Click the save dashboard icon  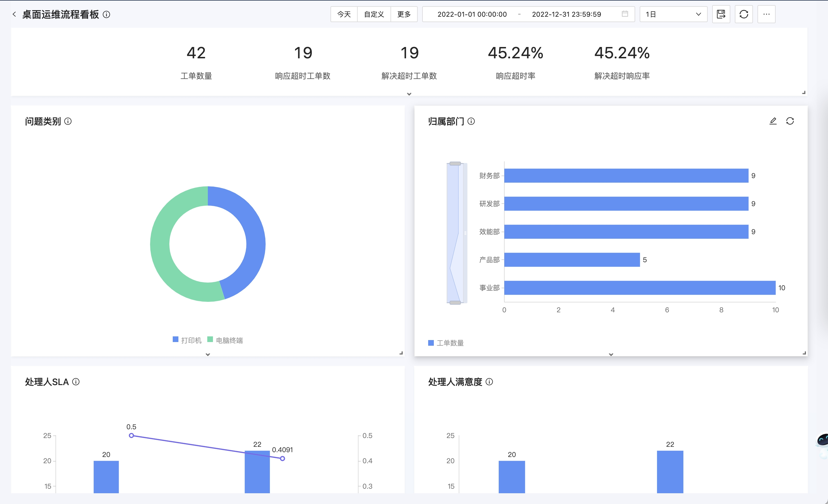pos(721,14)
